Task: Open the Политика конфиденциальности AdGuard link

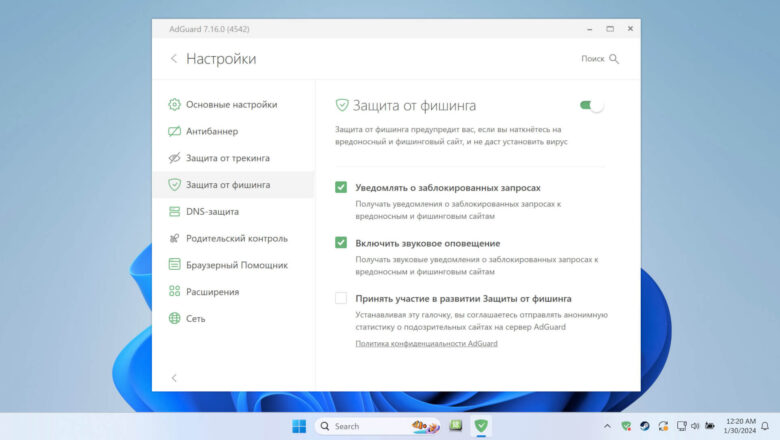Action: (x=426, y=344)
